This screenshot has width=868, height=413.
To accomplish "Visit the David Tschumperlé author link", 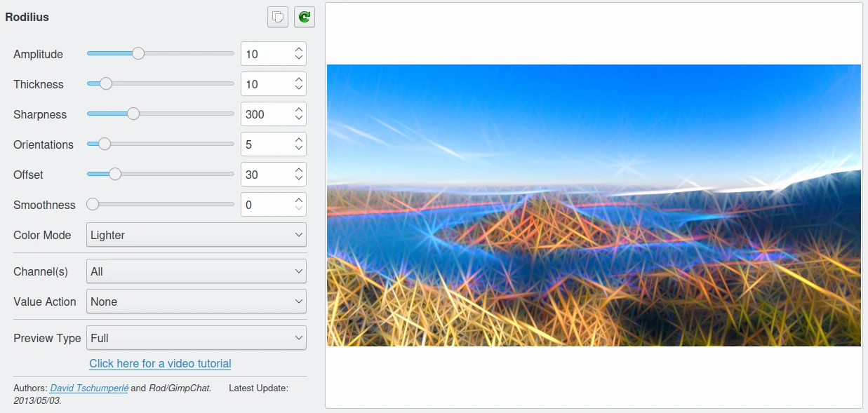I will point(89,388).
